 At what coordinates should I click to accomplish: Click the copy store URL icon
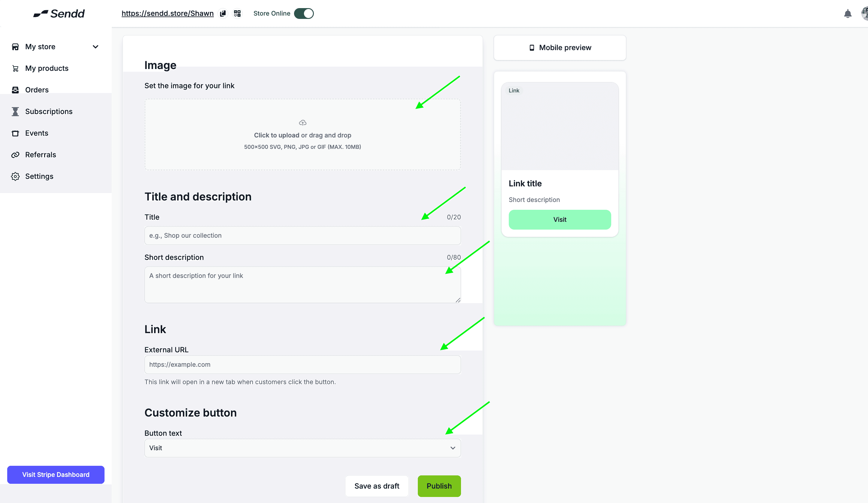pos(223,14)
